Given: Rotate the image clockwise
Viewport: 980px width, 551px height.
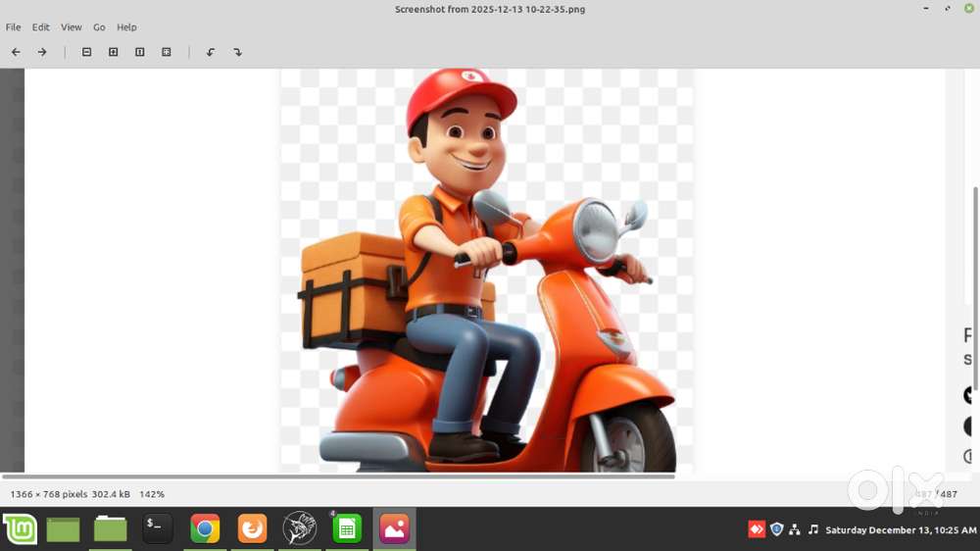Looking at the screenshot, I should 237,52.
